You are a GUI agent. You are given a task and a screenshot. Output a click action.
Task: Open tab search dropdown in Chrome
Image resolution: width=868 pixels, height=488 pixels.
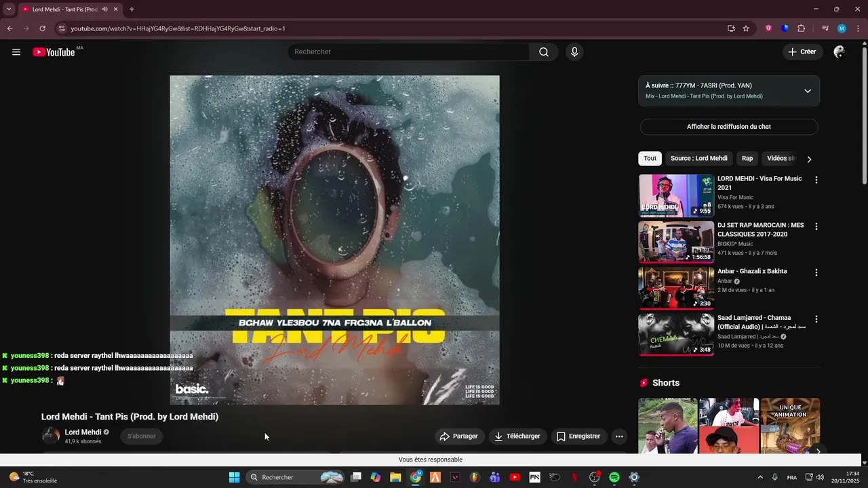pos(9,9)
